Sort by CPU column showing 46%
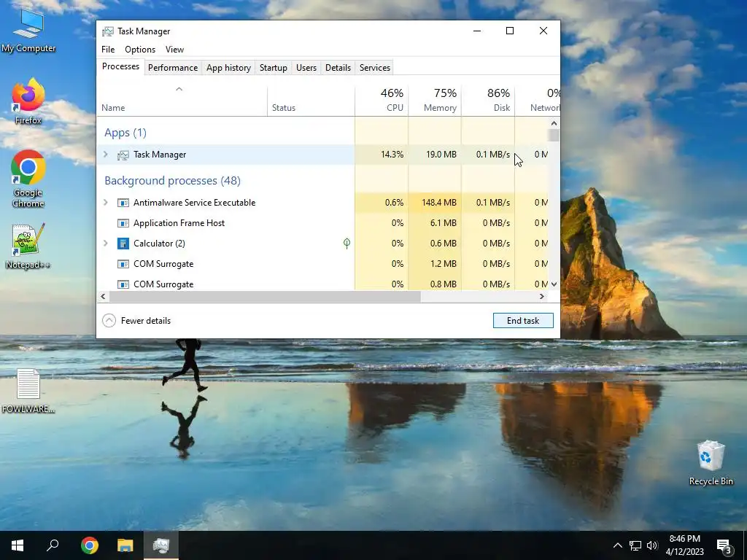This screenshot has height=560, width=747. coord(382,101)
